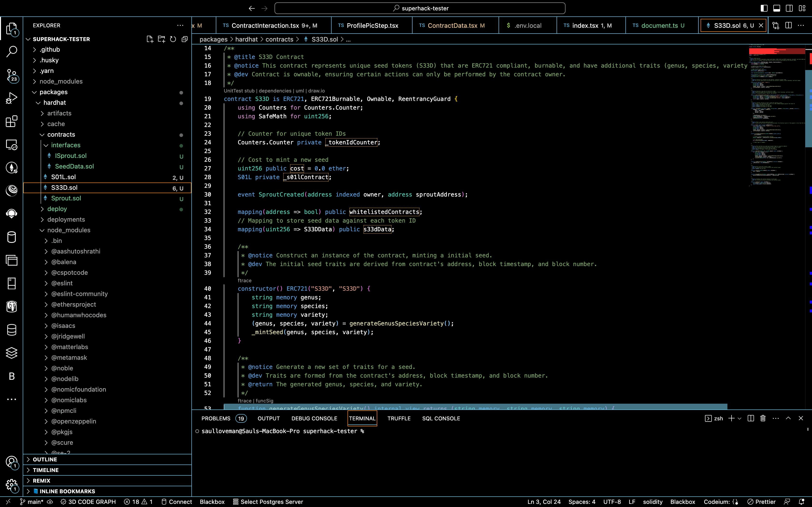Click the ProfilePicStep.tsx editor tab

[372, 25]
